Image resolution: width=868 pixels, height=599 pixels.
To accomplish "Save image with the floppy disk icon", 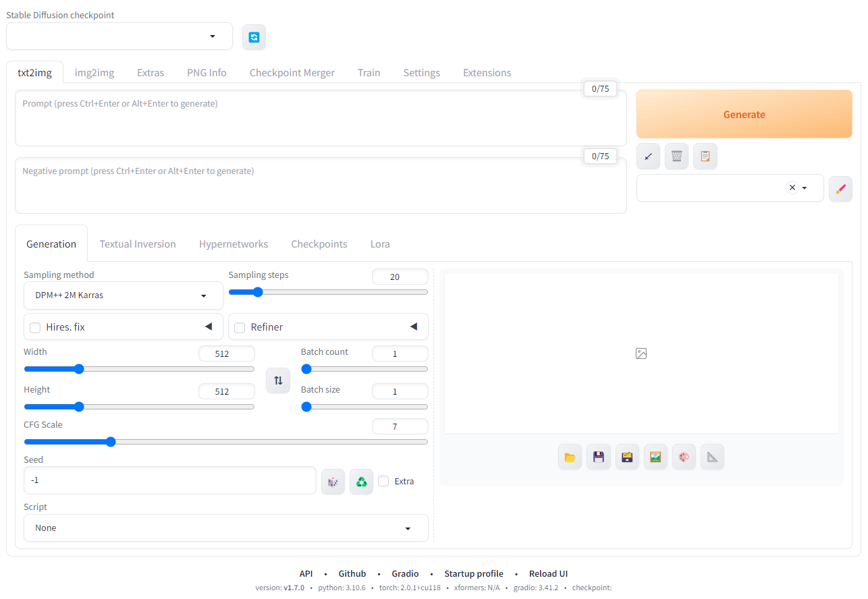I will click(x=598, y=457).
